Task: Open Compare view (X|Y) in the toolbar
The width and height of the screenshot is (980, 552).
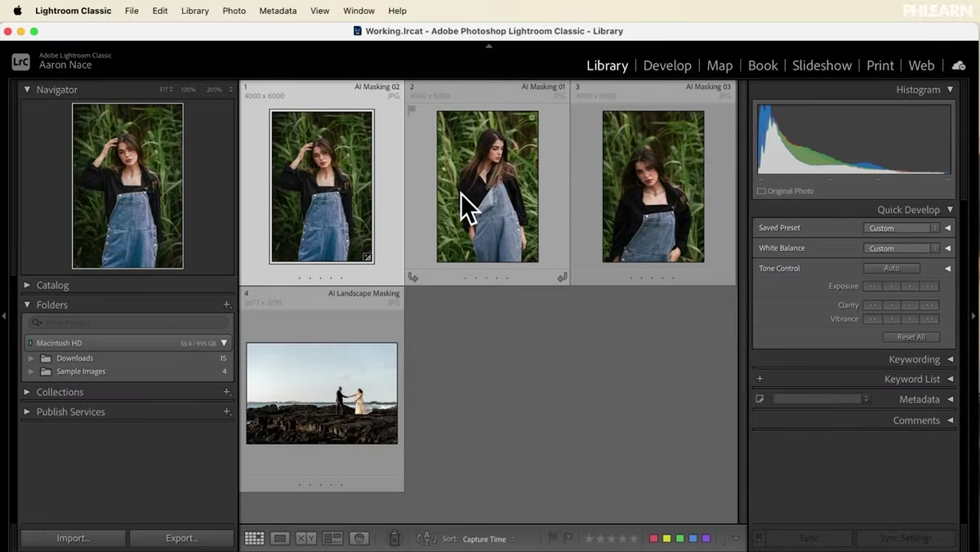Action: pyautogui.click(x=306, y=538)
